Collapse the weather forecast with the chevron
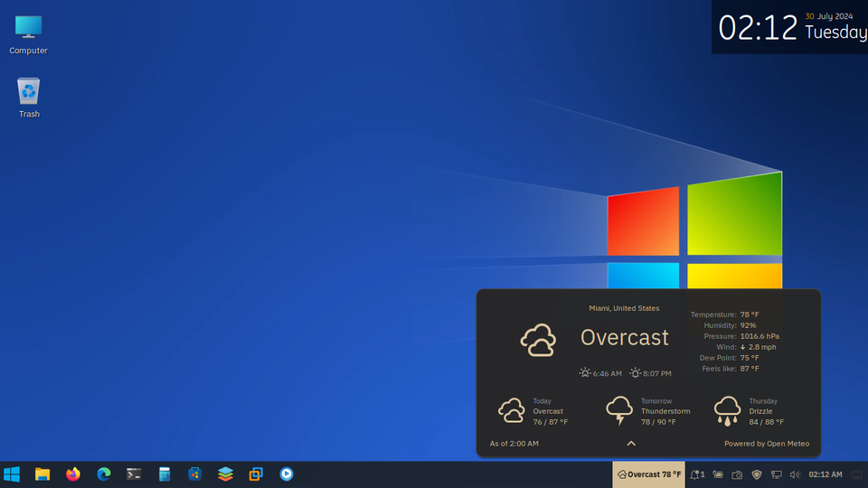The image size is (868, 488). click(631, 444)
